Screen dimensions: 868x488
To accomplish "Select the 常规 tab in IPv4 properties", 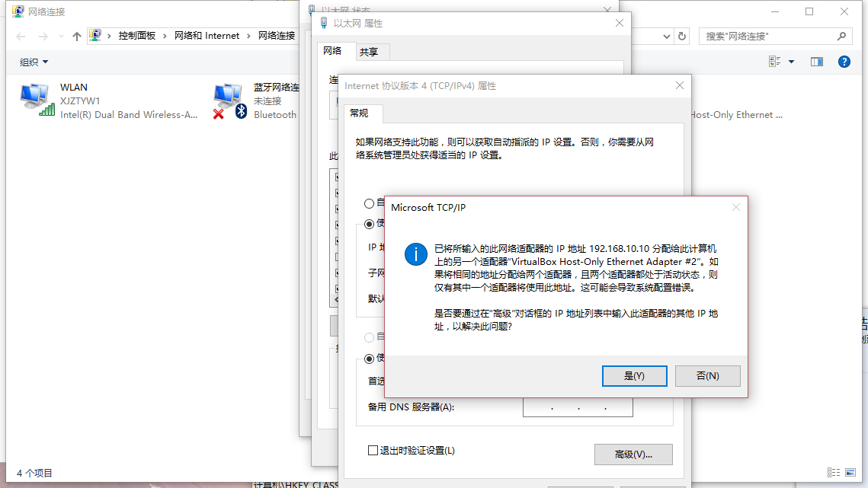I will coord(359,113).
